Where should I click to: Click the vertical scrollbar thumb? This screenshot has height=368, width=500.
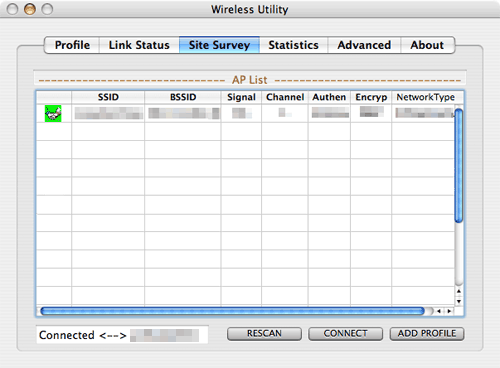[459, 166]
